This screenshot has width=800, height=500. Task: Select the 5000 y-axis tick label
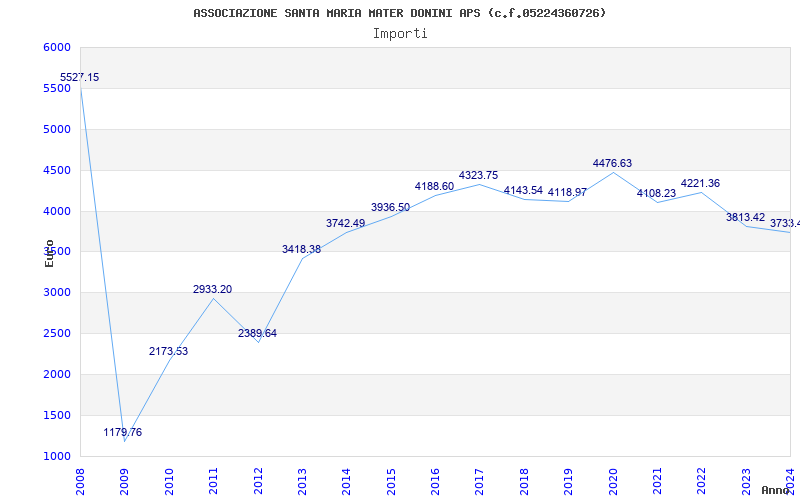[x=57, y=129]
